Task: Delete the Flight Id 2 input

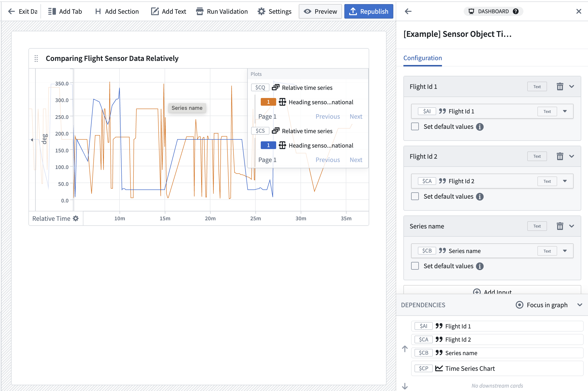Action: tap(560, 156)
